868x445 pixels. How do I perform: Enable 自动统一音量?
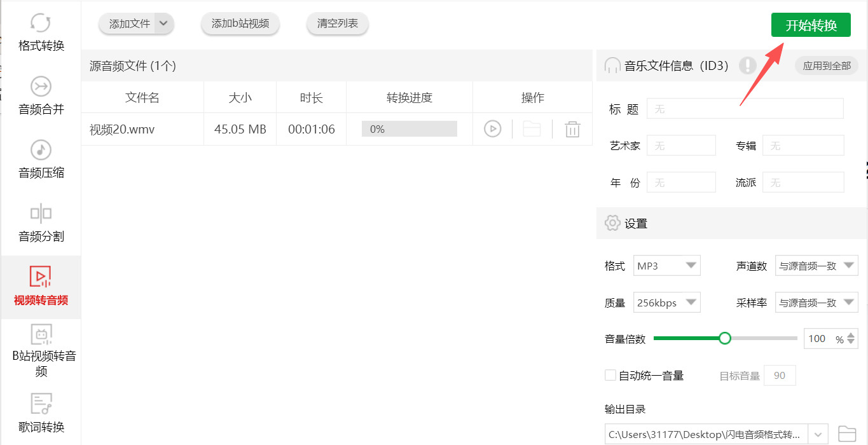point(609,375)
